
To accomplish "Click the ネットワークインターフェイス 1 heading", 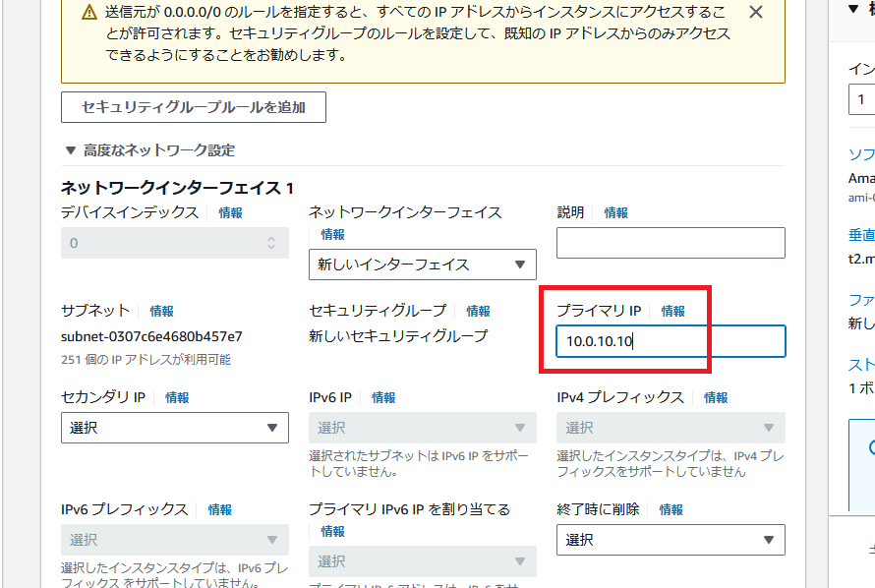I will (x=177, y=188).
